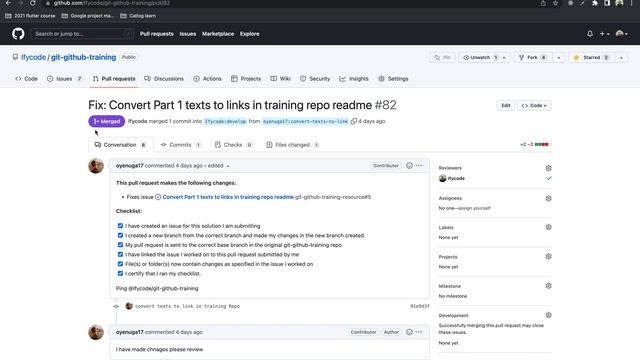Click the Fork button

532,58
